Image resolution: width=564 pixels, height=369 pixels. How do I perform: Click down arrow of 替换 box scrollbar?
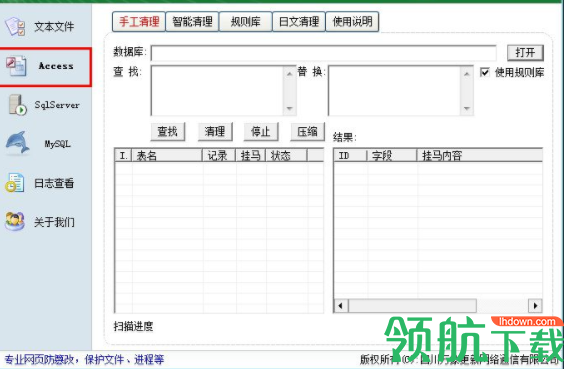point(467,108)
